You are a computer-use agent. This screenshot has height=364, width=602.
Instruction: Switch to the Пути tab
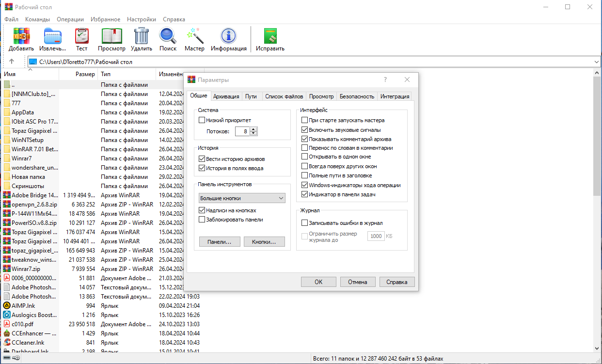[x=251, y=96]
